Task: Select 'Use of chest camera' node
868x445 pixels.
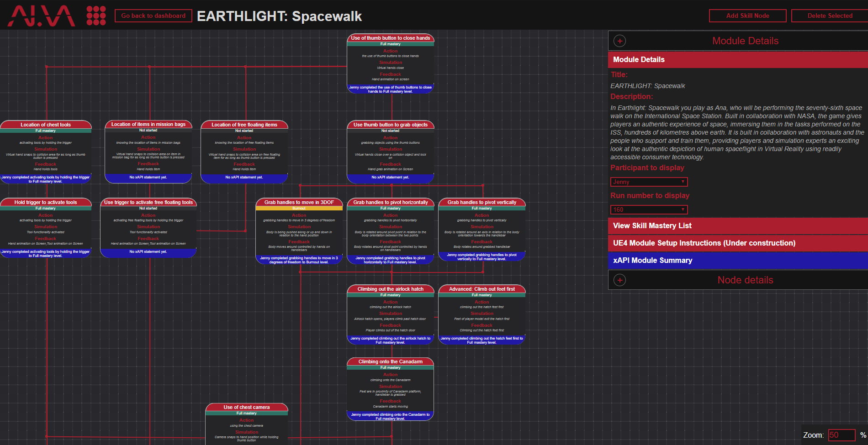Action: tap(247, 424)
